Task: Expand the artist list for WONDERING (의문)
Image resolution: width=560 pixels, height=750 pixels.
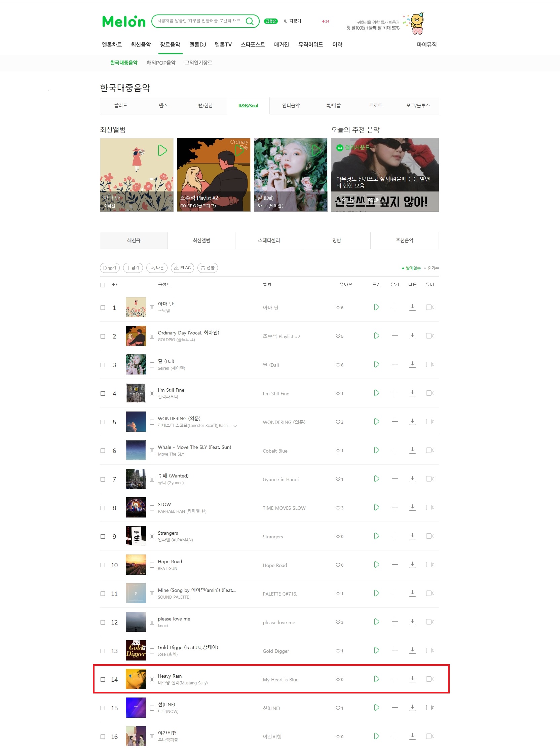Action: pos(235,426)
